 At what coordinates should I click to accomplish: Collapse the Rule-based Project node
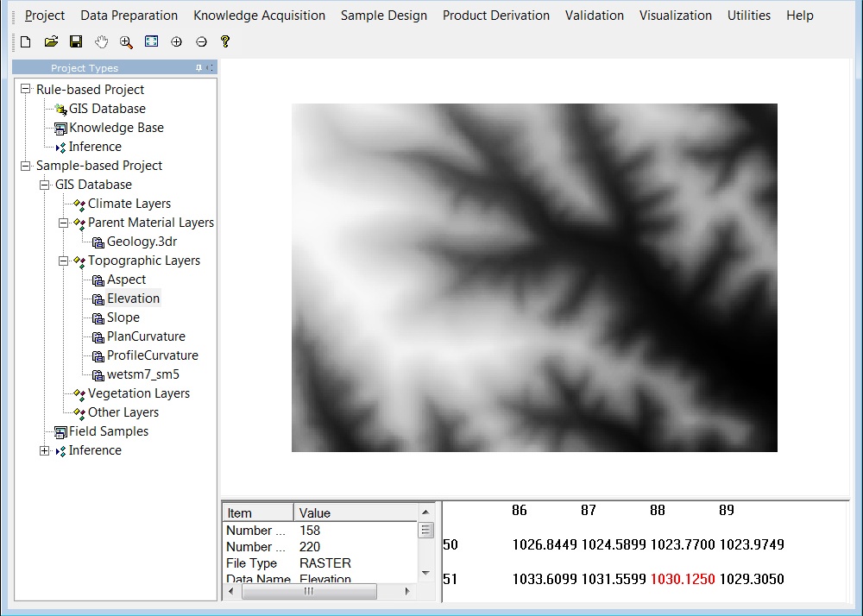[25, 89]
